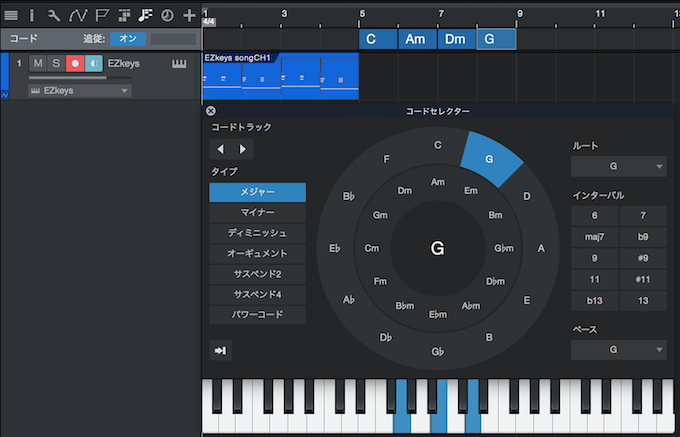
Task: Choose E on the chord wheel
Action: pos(527,300)
